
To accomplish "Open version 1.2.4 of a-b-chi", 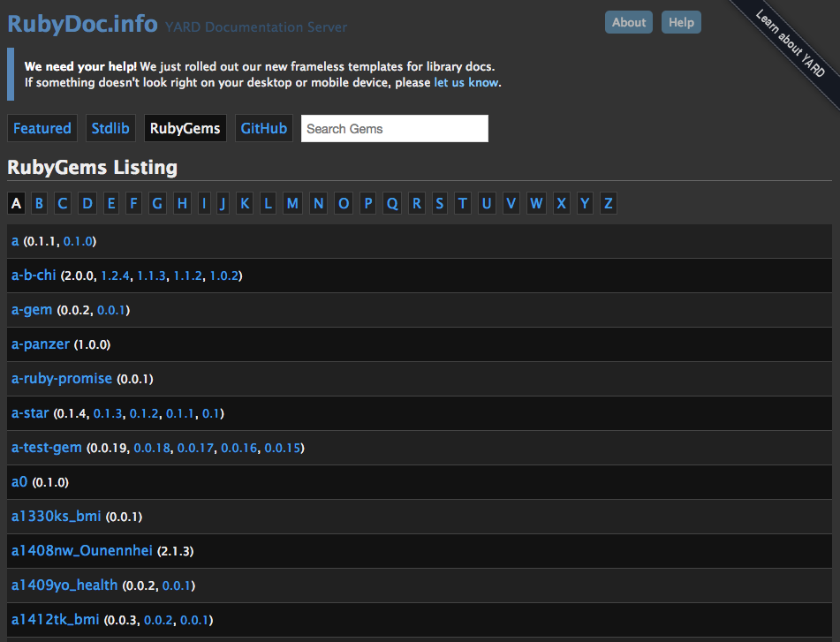I will point(115,276).
